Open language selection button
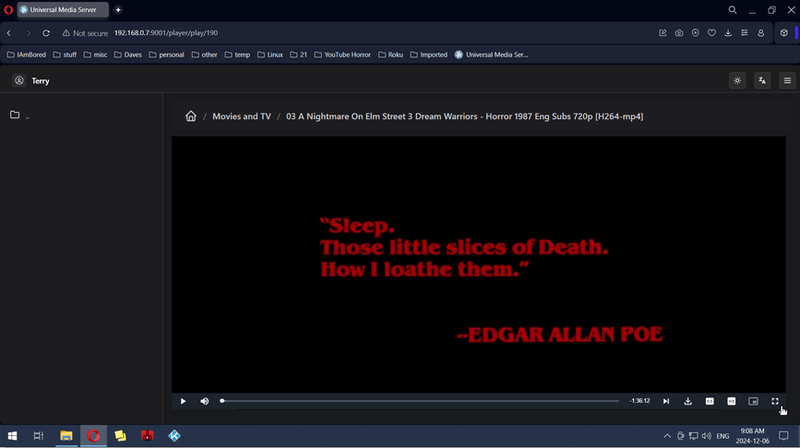The image size is (800, 448). coord(762,81)
